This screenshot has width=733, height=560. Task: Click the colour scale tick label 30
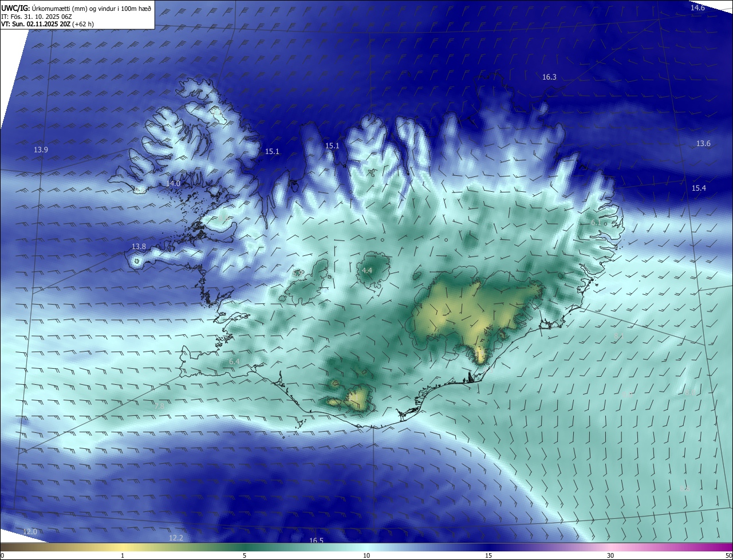(610, 556)
